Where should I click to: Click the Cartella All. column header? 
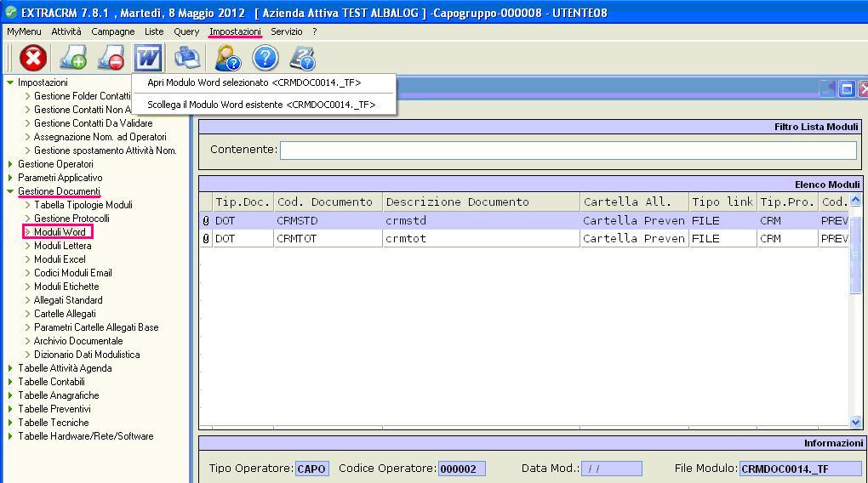[x=634, y=202]
